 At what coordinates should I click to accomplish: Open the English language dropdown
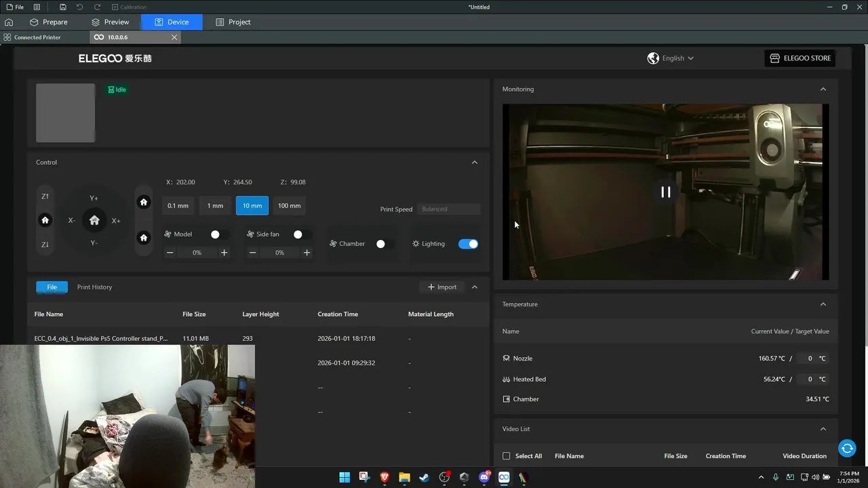(671, 58)
